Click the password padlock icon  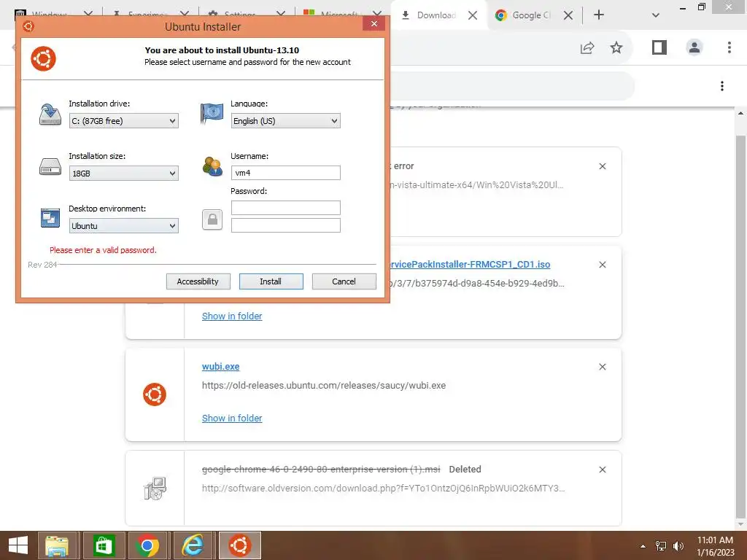click(x=212, y=219)
